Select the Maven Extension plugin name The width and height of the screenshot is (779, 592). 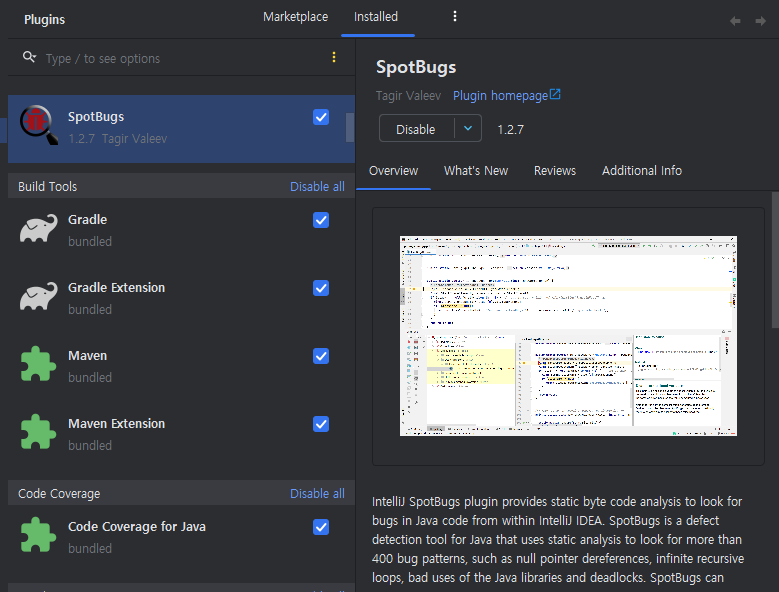pos(116,424)
